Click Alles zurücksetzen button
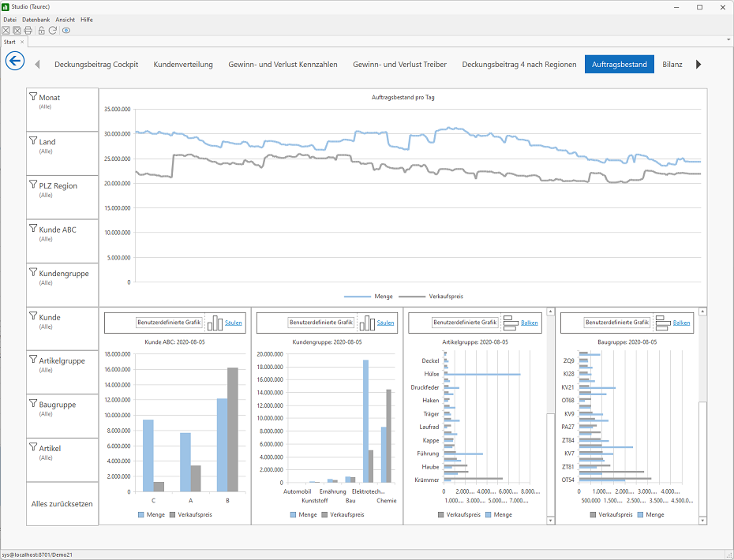Image resolution: width=734 pixels, height=560 pixels. pos(62,504)
